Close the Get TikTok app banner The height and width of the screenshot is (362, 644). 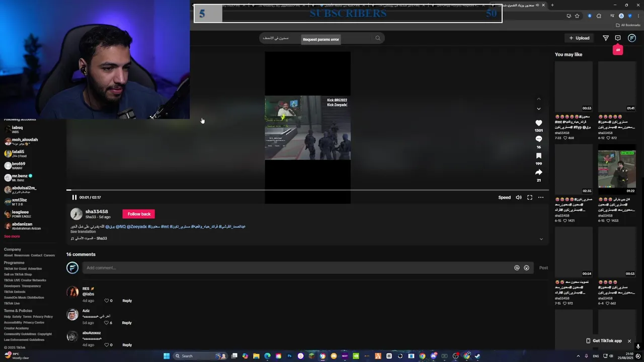point(629,341)
